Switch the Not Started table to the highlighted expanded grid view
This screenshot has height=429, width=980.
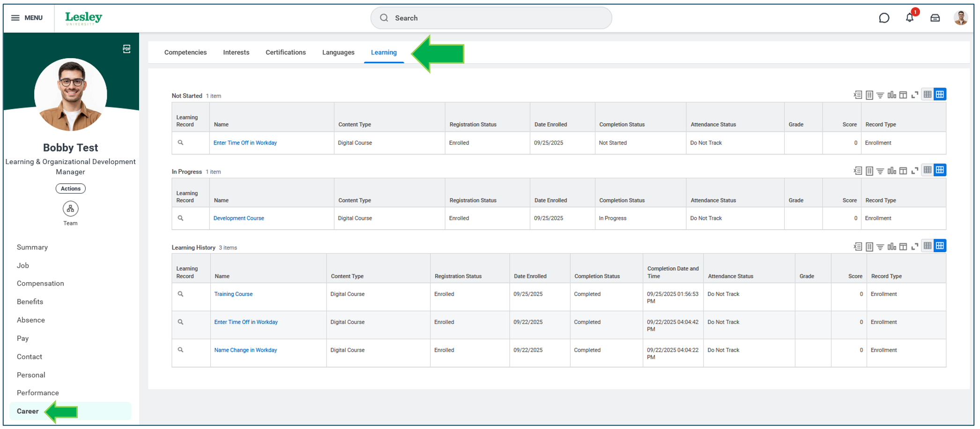pos(940,94)
